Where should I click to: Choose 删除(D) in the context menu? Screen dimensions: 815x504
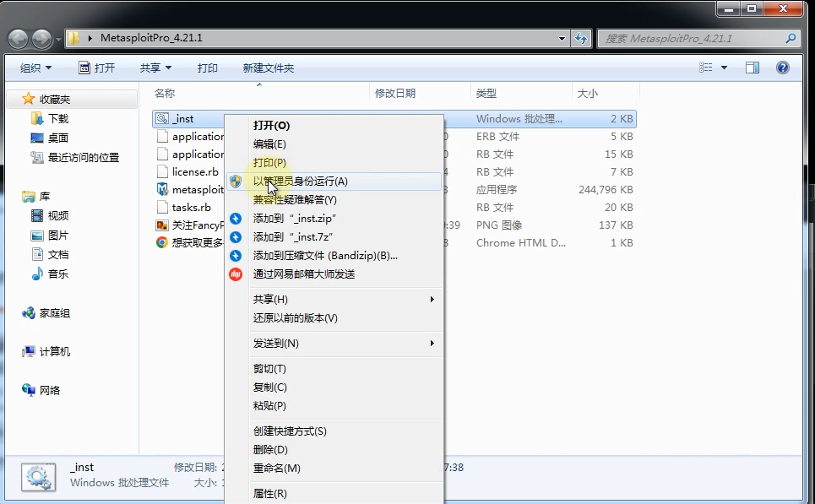coord(334,449)
